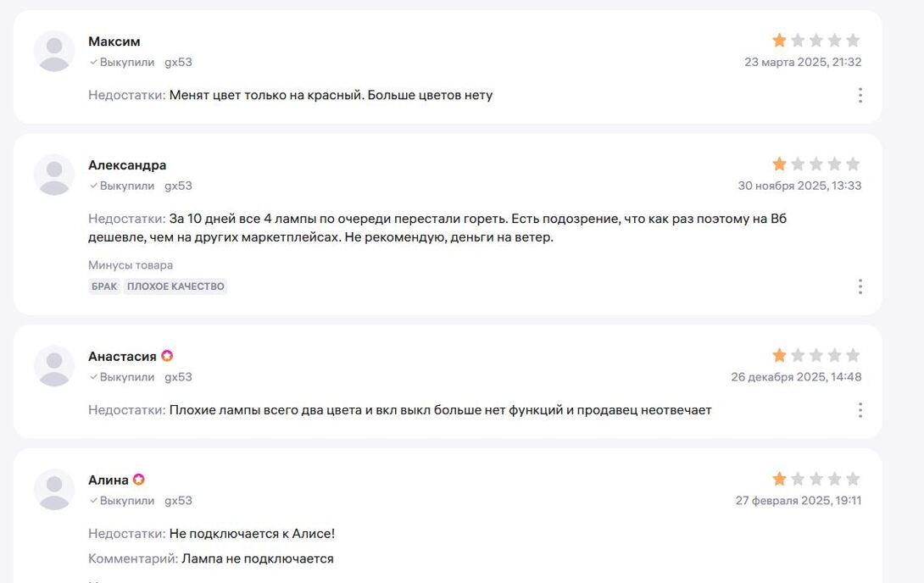Open reviewer name Максим

tap(114, 42)
